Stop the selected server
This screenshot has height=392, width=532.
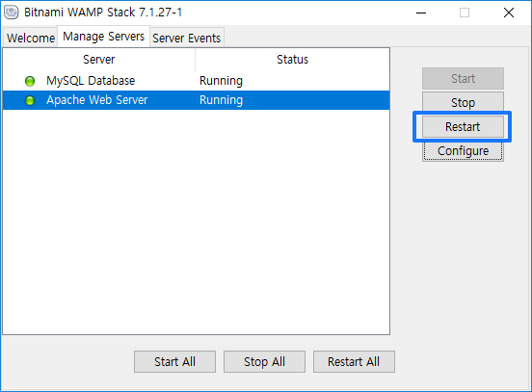(x=463, y=102)
